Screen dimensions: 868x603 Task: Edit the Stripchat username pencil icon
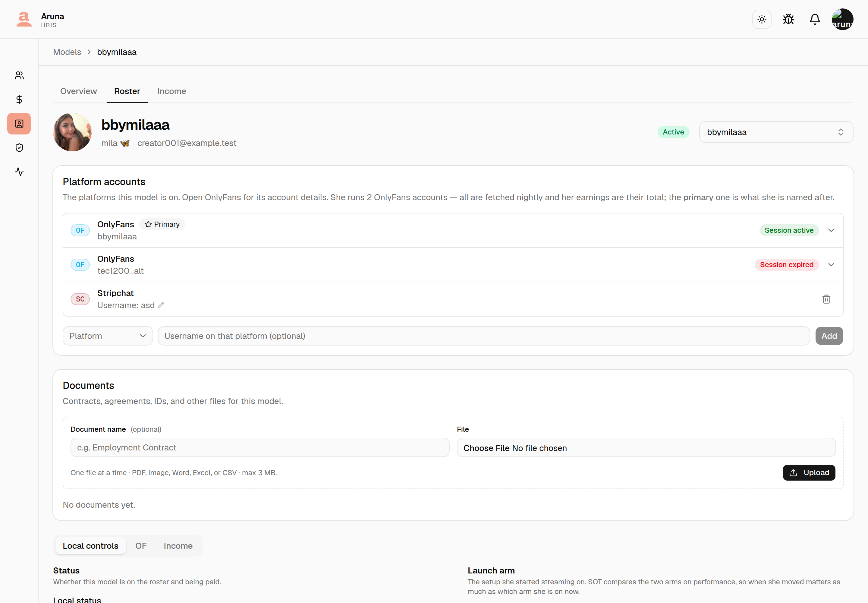tap(161, 305)
